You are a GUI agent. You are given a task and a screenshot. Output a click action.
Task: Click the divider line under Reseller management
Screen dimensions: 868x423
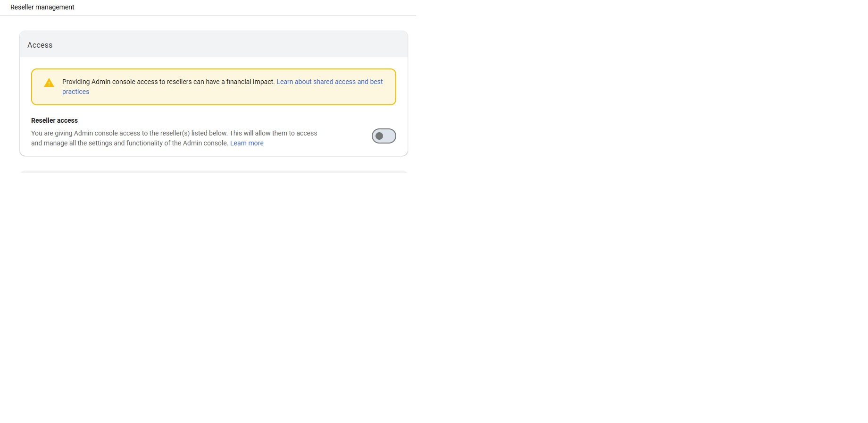[208, 15]
